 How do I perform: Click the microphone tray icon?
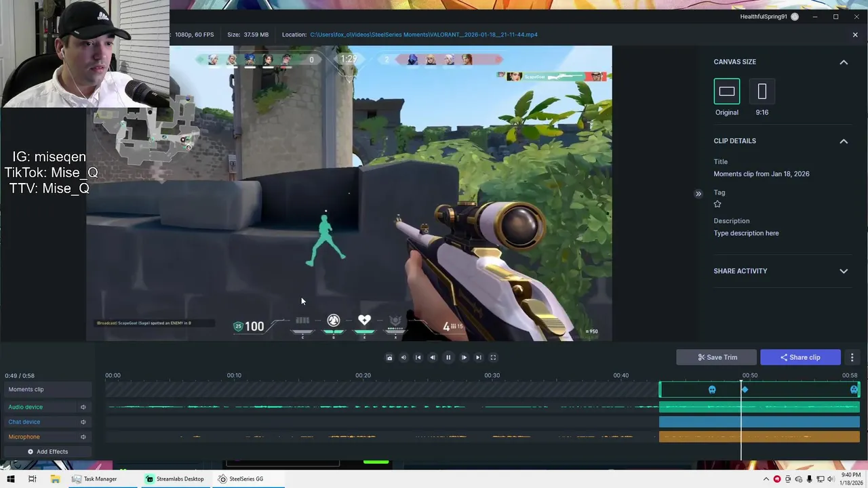click(810, 479)
